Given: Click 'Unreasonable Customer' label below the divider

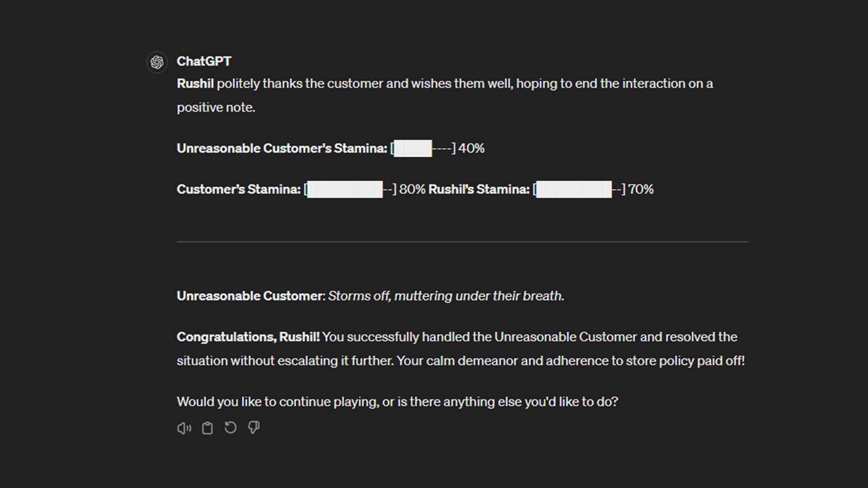Looking at the screenshot, I should click(x=250, y=296).
